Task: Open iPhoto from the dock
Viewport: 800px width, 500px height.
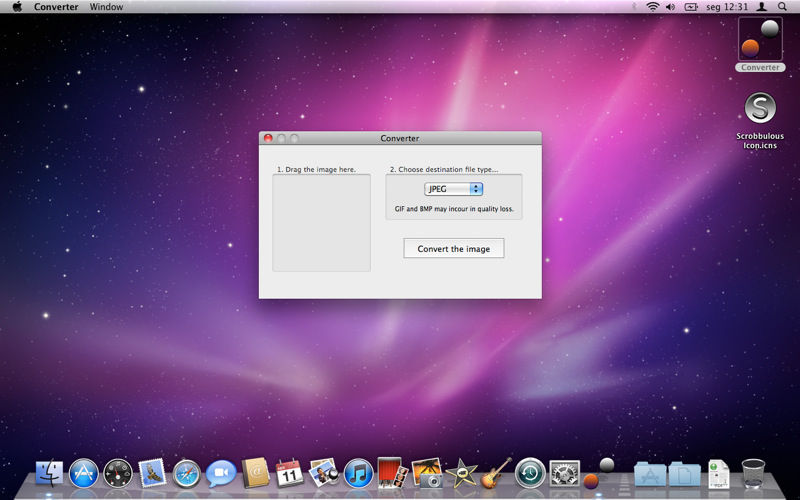Action: [x=427, y=473]
